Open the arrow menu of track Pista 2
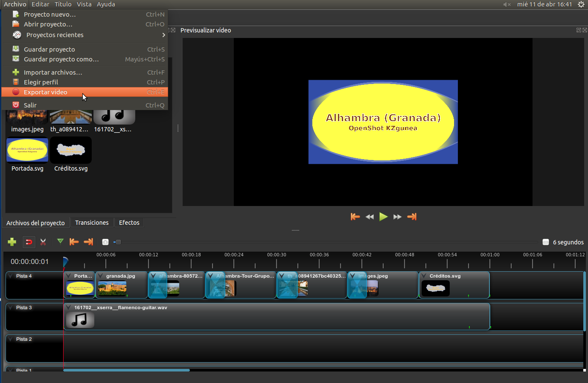Viewport: 588px width, 383px height. 11,339
